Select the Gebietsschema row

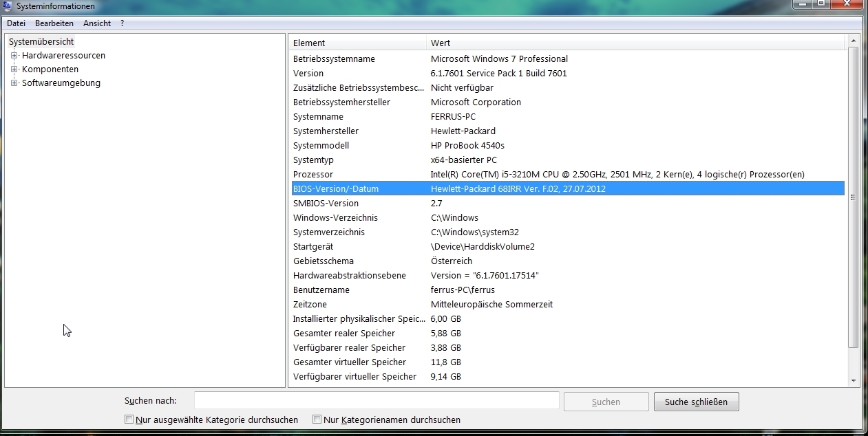tap(567, 261)
